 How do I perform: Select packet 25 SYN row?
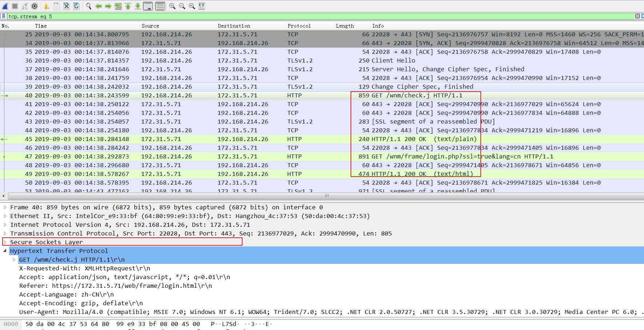point(322,34)
